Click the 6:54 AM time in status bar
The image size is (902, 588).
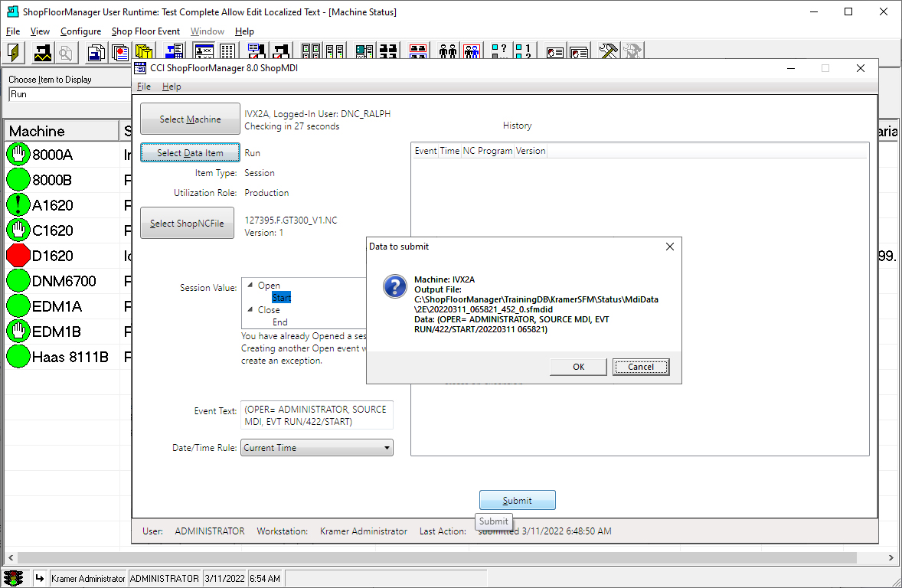click(x=265, y=578)
